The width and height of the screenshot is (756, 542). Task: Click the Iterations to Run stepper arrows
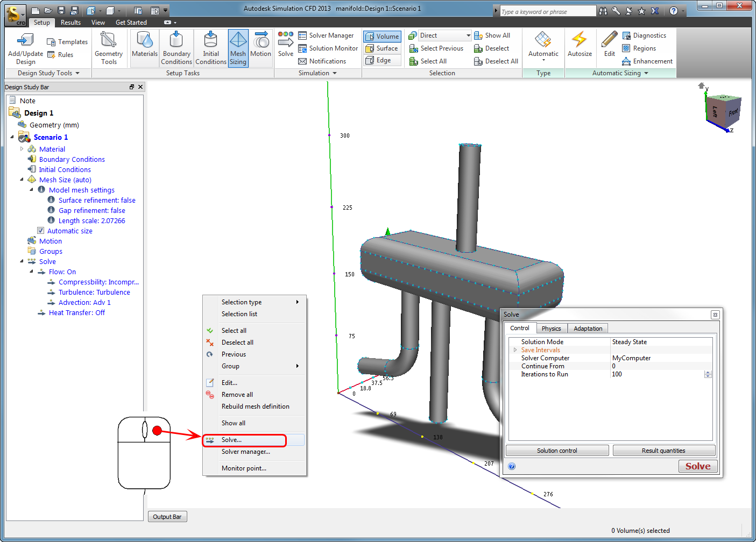click(x=708, y=374)
